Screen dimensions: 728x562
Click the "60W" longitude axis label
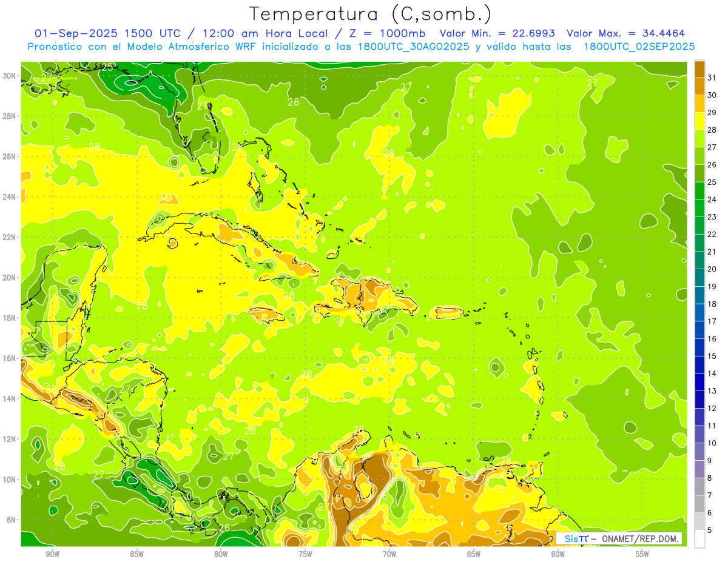(x=558, y=554)
